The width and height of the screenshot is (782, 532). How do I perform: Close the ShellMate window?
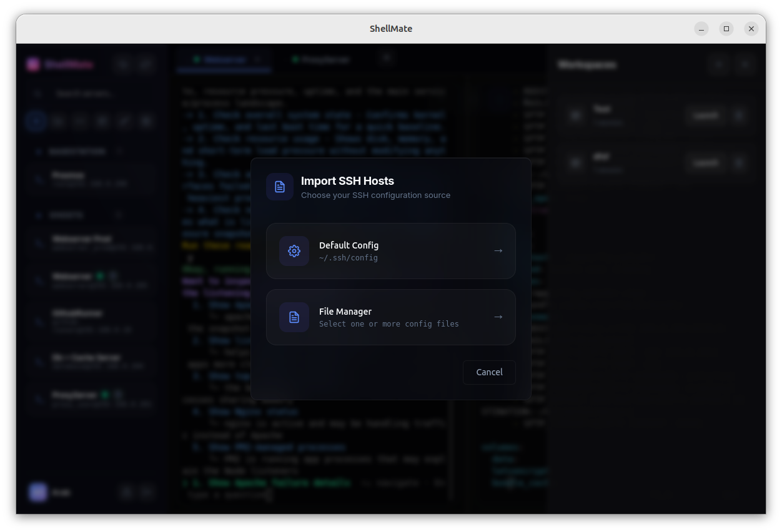tap(751, 29)
